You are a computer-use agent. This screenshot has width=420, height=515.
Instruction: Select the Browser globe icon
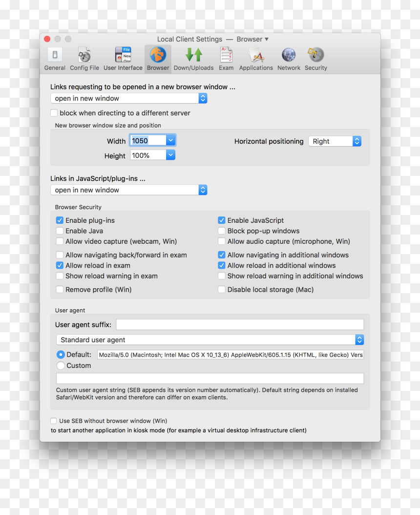click(x=158, y=55)
